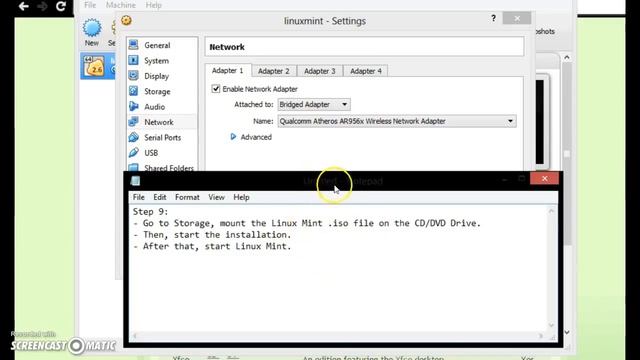This screenshot has width=640, height=360.
Task: Select USB in settings list
Action: [x=151, y=153]
